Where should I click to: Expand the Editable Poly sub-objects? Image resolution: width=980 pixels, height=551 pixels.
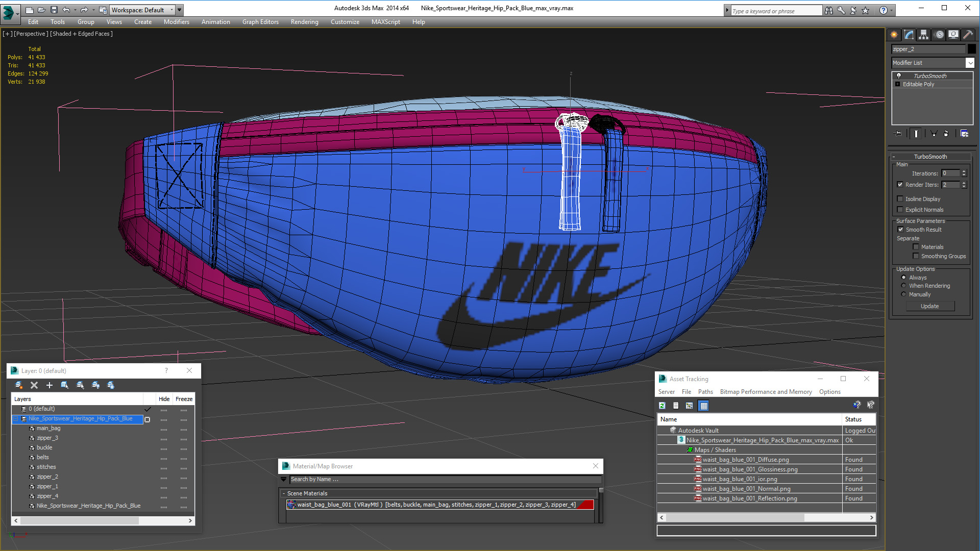click(897, 84)
